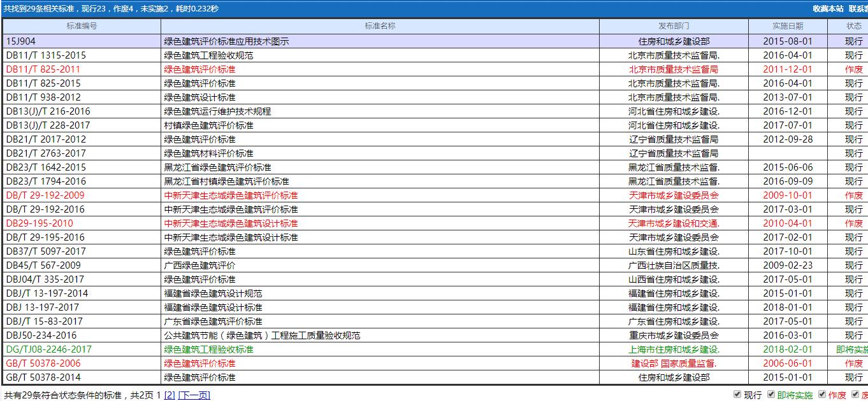Click the 发布部门 column header
This screenshot has height=401, width=868.
click(x=672, y=26)
